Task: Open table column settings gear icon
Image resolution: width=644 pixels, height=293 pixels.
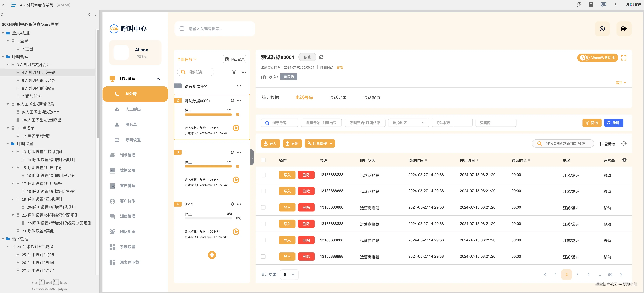Action: [624, 160]
